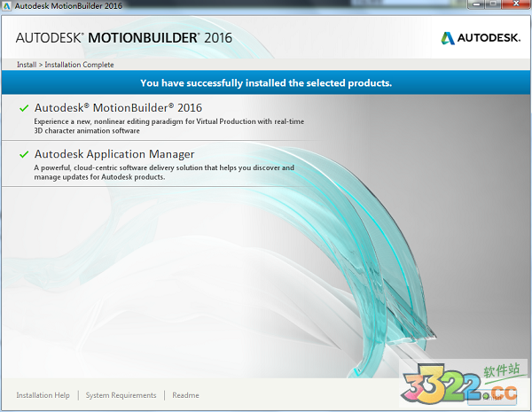This screenshot has height=412, width=532.
Task: Click the cloud-centric software delivery description
Action: (x=164, y=172)
